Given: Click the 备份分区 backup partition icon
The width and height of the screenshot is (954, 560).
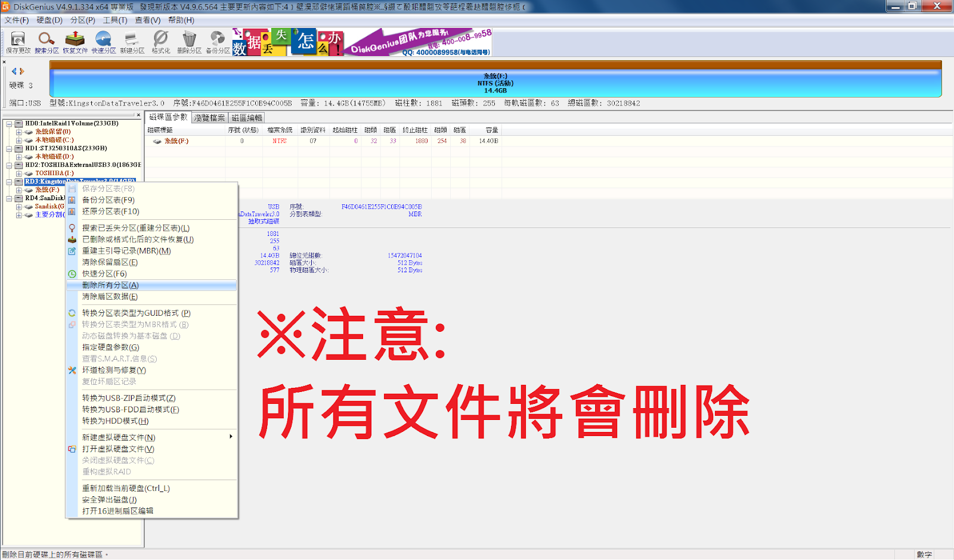Looking at the screenshot, I should [x=218, y=42].
